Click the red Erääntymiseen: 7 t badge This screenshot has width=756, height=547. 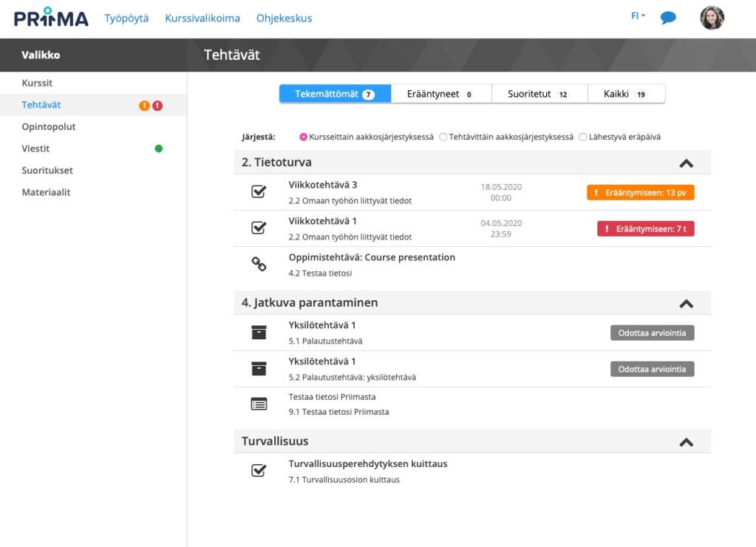(645, 229)
